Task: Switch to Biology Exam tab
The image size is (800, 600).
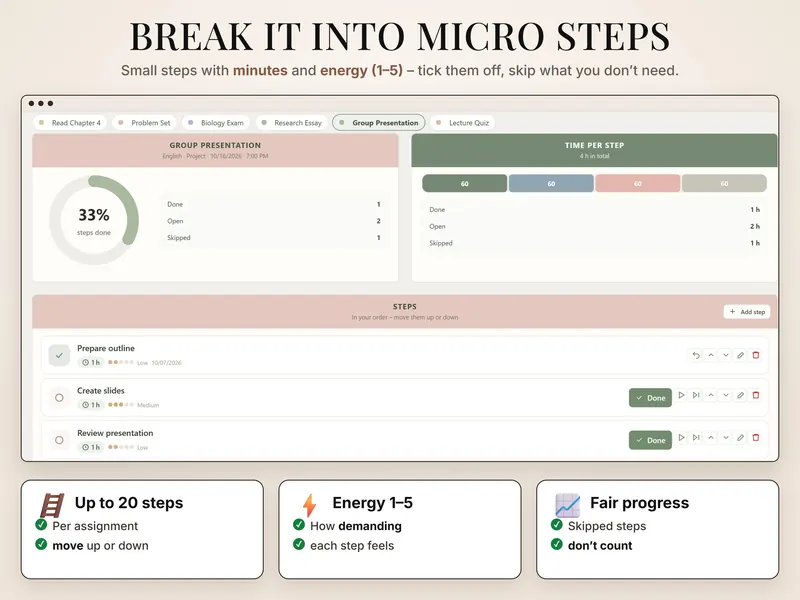Action: click(216, 123)
